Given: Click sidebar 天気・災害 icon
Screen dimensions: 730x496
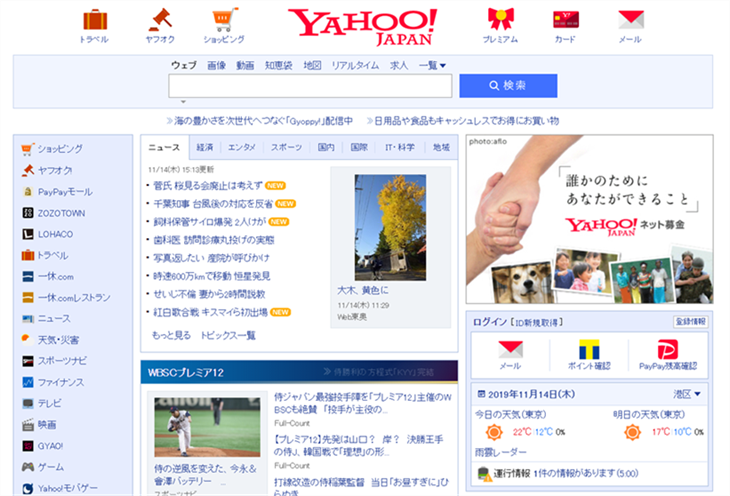Looking at the screenshot, I should coord(27,340).
